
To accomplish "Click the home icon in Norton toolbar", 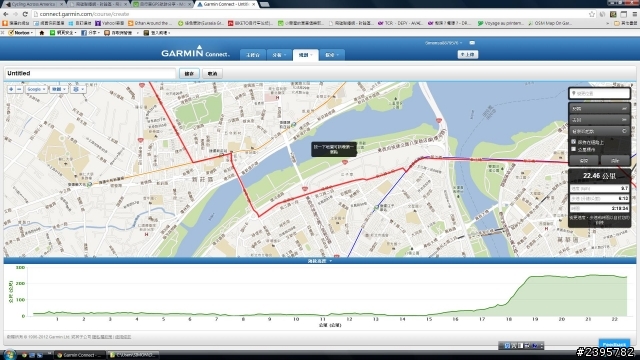I will coord(42,33).
